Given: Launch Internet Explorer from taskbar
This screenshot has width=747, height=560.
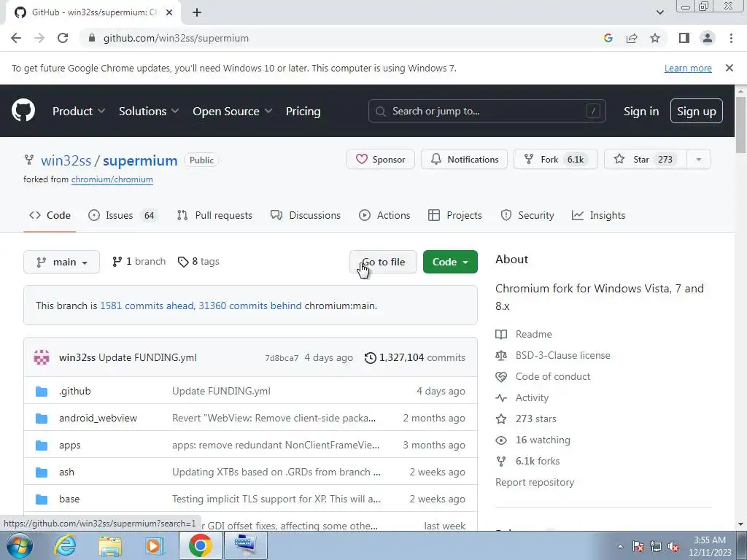Looking at the screenshot, I should [65, 546].
